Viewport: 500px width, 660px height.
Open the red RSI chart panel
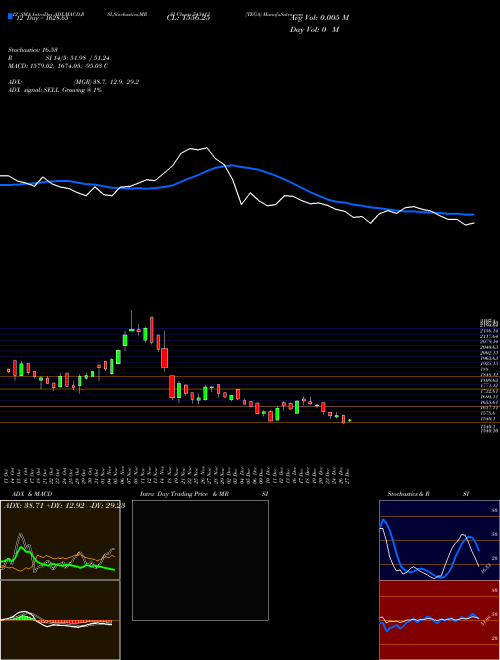point(439,620)
